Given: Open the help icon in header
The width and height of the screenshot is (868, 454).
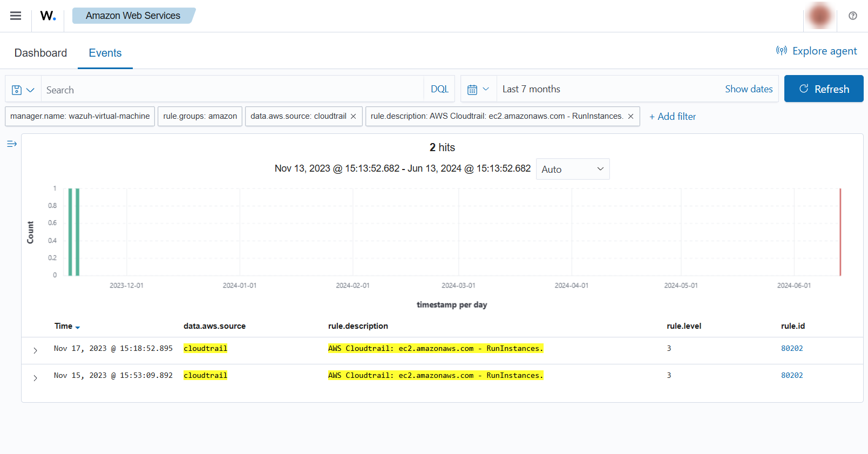Looking at the screenshot, I should 853,16.
